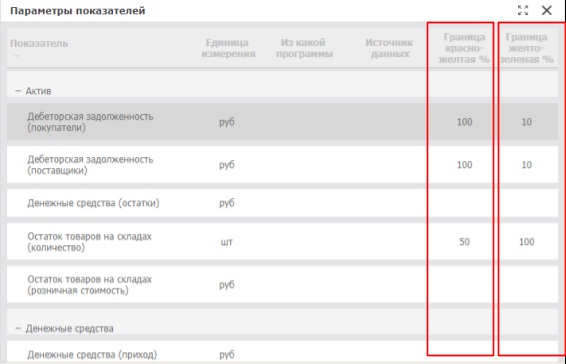
Task: Click the Граница желто-зеленая % header
Action: click(x=527, y=48)
